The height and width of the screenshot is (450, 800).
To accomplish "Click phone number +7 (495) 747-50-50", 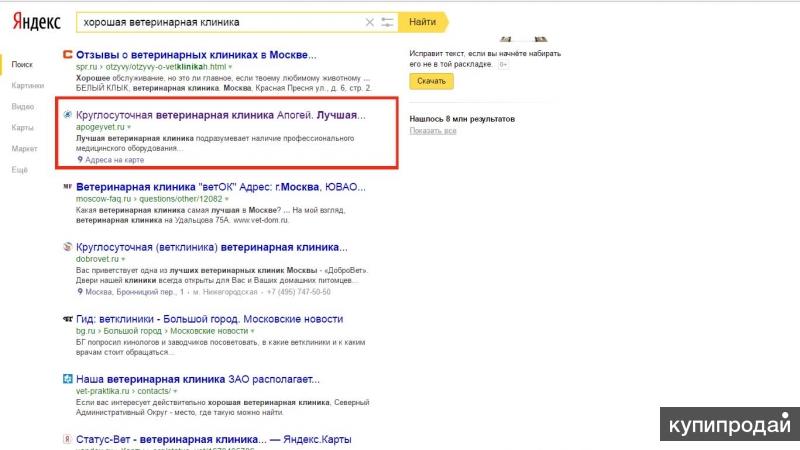I will (298, 292).
